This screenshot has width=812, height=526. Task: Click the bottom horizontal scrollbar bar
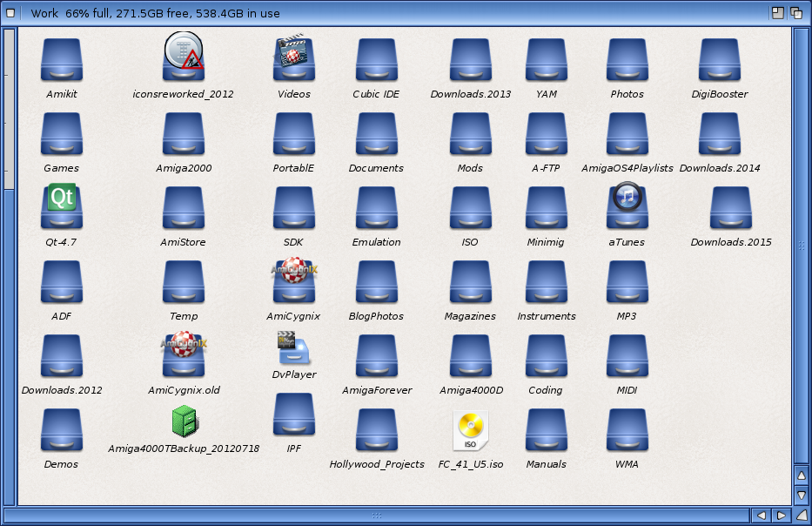pos(377,516)
